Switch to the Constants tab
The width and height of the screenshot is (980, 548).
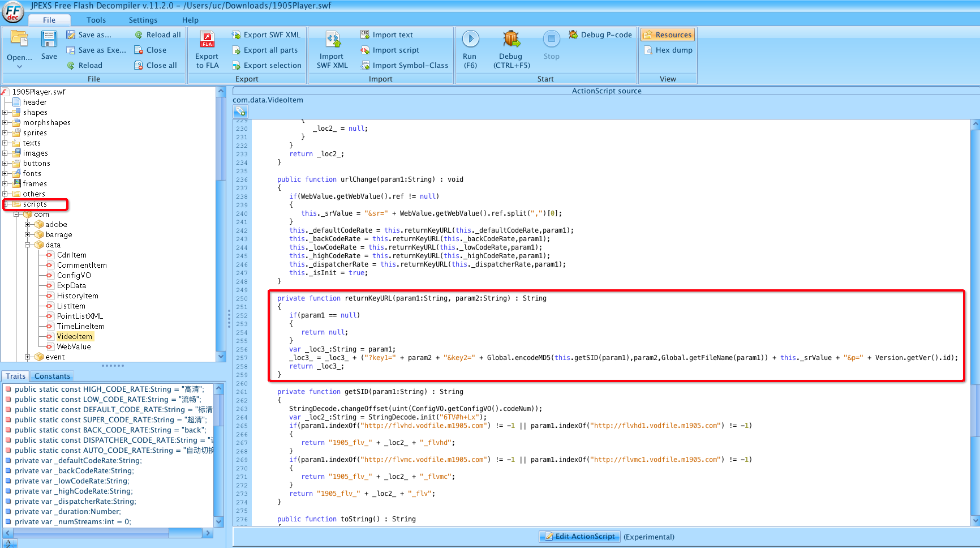[52, 376]
